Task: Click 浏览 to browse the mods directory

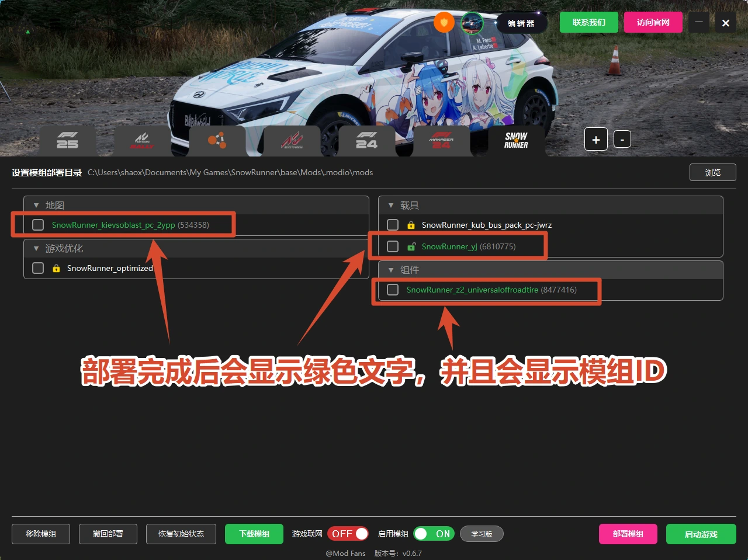Action: pyautogui.click(x=712, y=172)
